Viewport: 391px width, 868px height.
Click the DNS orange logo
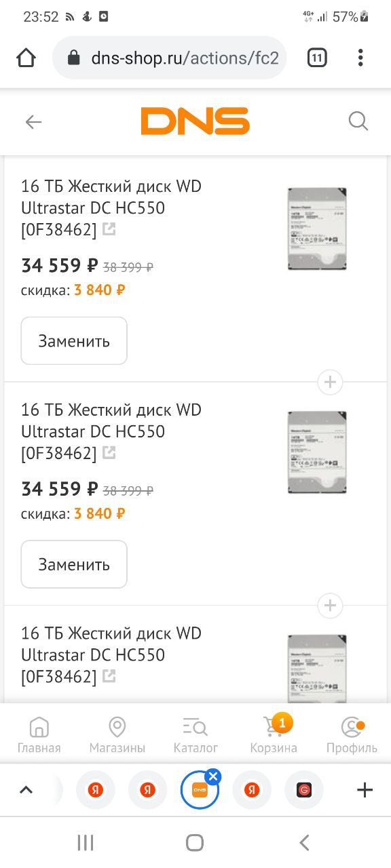(195, 121)
